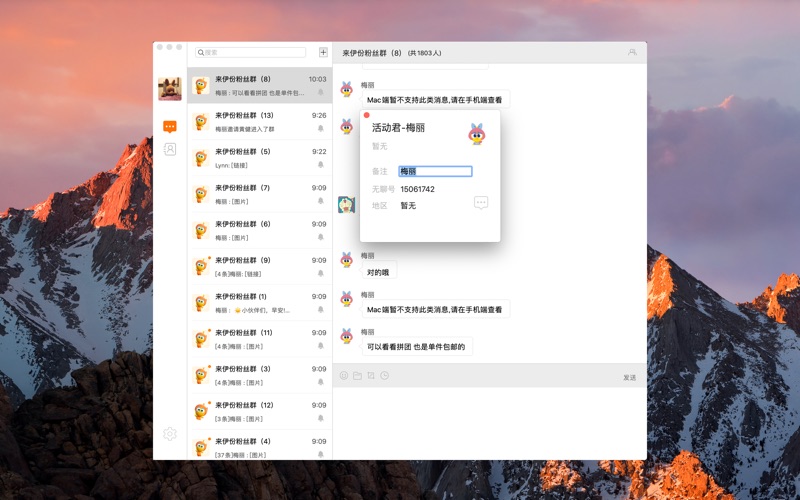Click the screenshot crop icon in the chat toolbar
Image resolution: width=800 pixels, height=500 pixels.
tap(371, 376)
